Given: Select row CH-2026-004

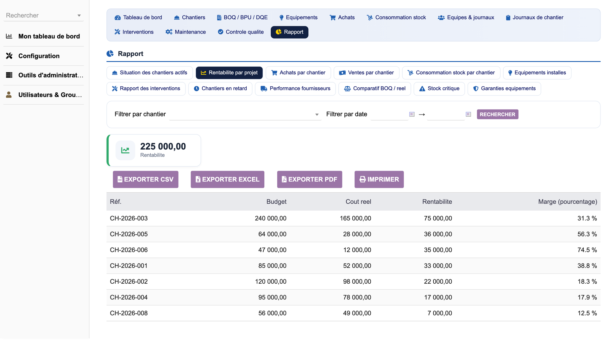Looking at the screenshot, I should [353, 298].
